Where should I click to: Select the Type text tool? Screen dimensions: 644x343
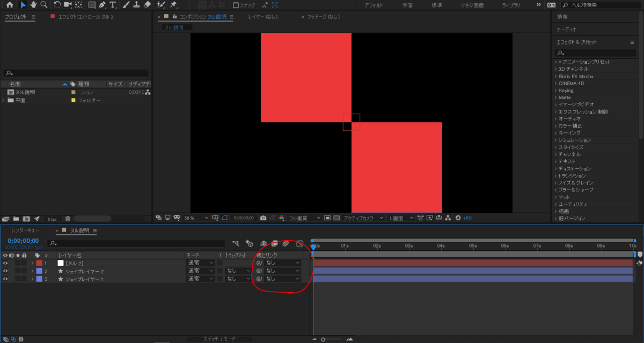coord(113,5)
